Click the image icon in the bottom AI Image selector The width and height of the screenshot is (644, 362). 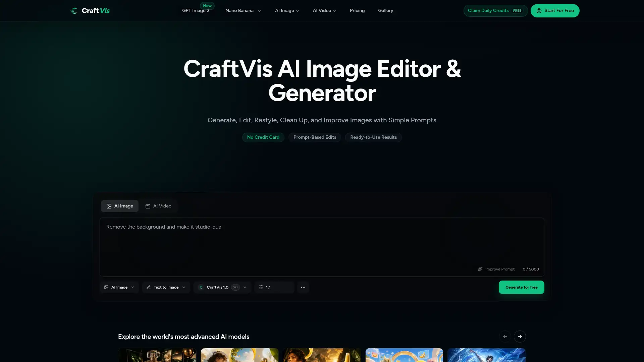pos(106,287)
